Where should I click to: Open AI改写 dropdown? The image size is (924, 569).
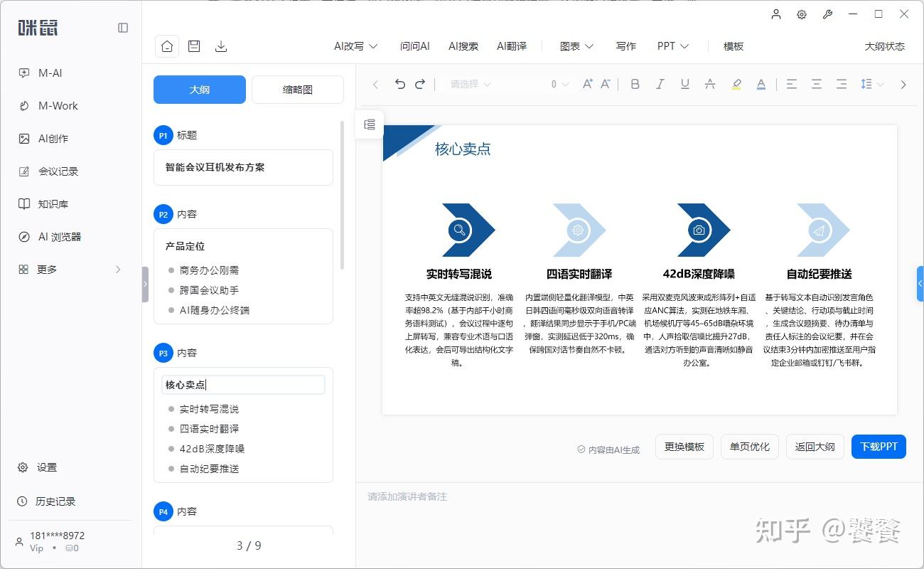(x=355, y=46)
